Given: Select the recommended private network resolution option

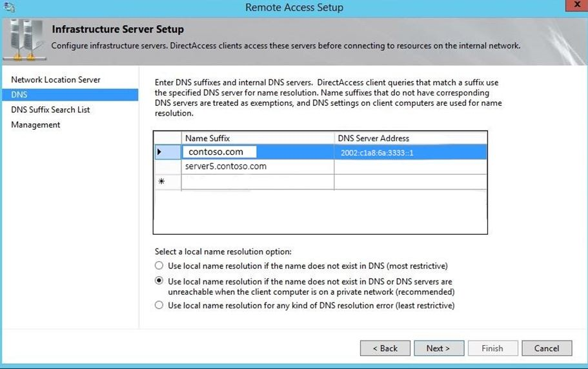Looking at the screenshot, I should 159,281.
